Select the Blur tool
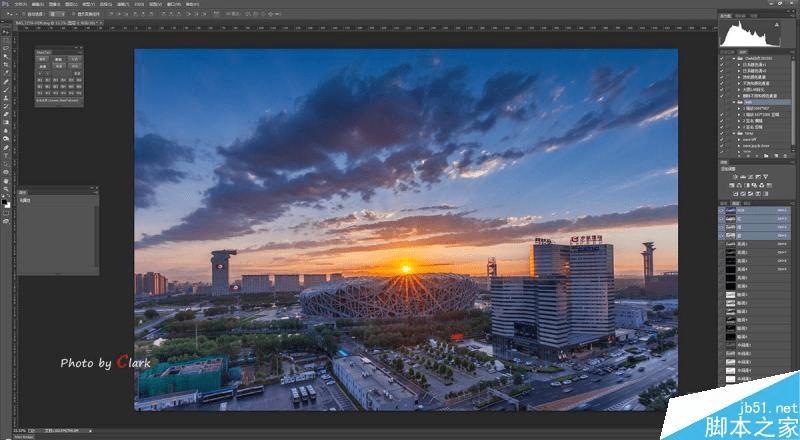The width and height of the screenshot is (800, 440). tap(7, 130)
